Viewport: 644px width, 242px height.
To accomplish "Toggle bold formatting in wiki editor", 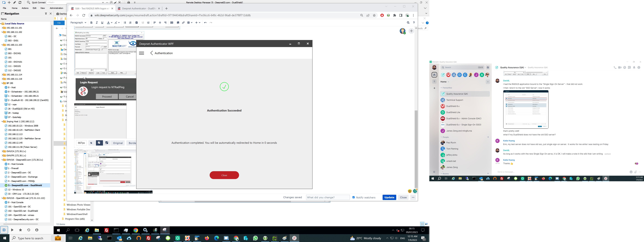I will coord(91,23).
